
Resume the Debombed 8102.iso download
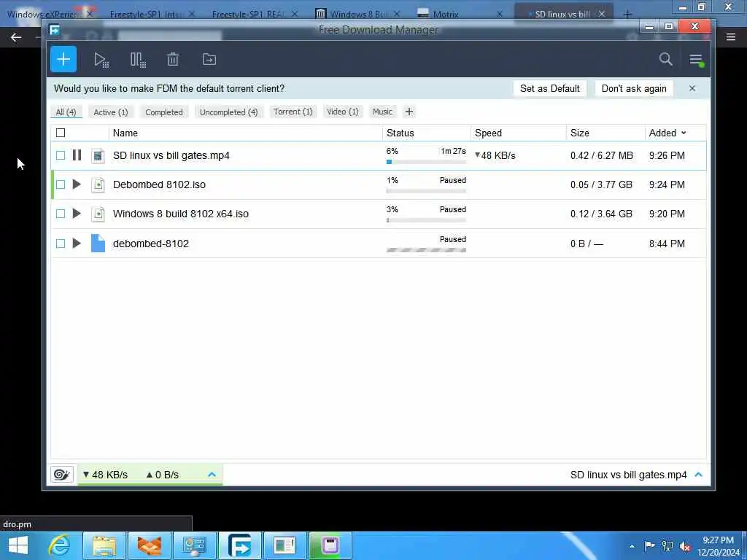pyautogui.click(x=77, y=184)
